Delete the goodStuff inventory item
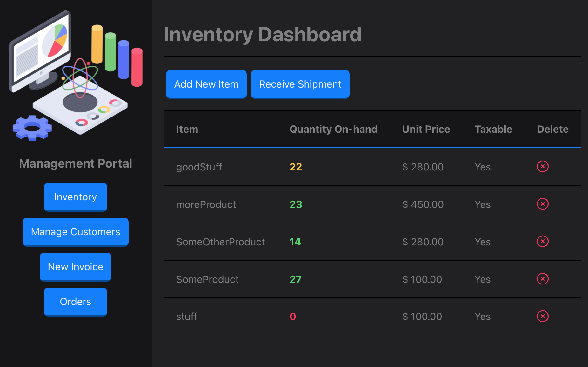The image size is (588, 367). pyautogui.click(x=543, y=166)
